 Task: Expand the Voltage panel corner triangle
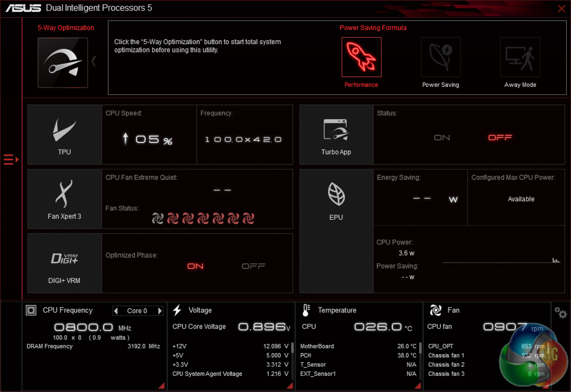(290, 386)
